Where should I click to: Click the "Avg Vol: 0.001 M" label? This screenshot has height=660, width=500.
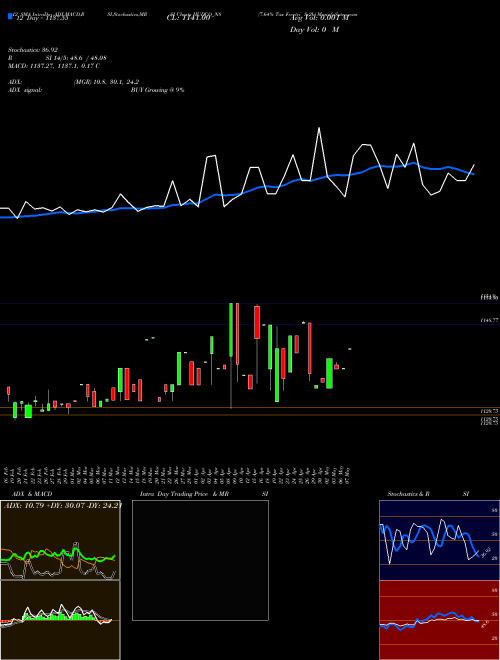pos(319,18)
